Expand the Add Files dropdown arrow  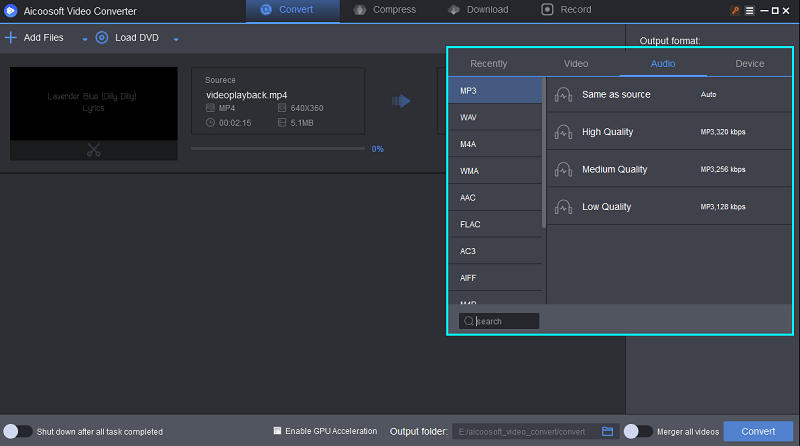[x=85, y=39]
